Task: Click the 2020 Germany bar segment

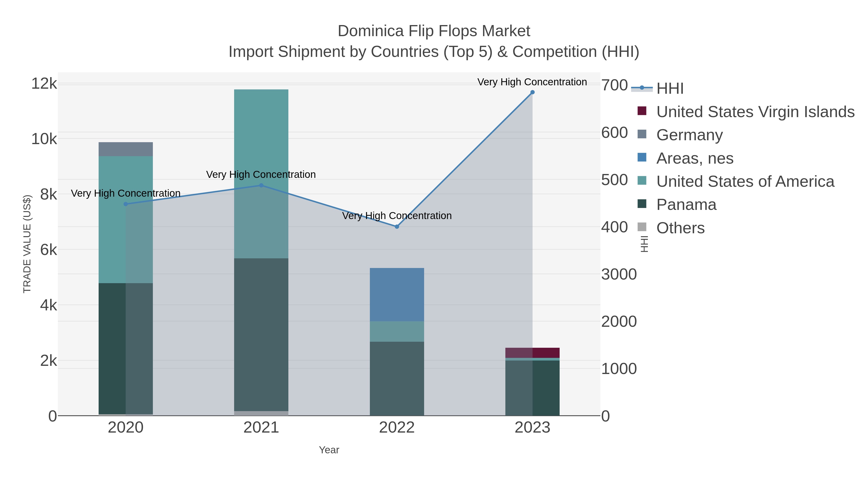Action: coord(126,149)
